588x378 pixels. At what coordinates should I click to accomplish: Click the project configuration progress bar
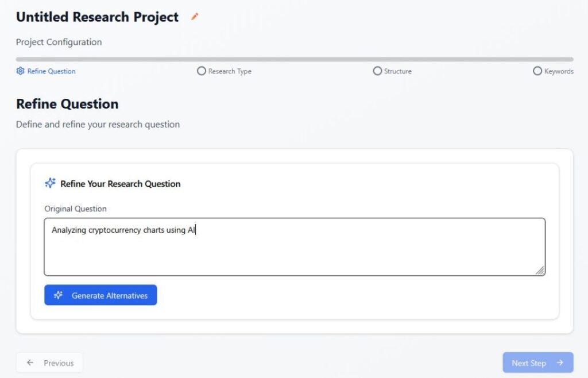(x=294, y=59)
